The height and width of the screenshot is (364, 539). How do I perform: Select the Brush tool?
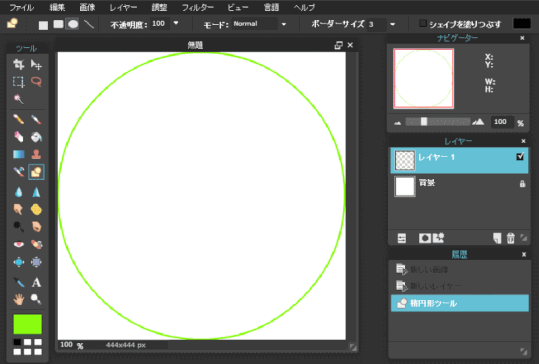coord(36,119)
